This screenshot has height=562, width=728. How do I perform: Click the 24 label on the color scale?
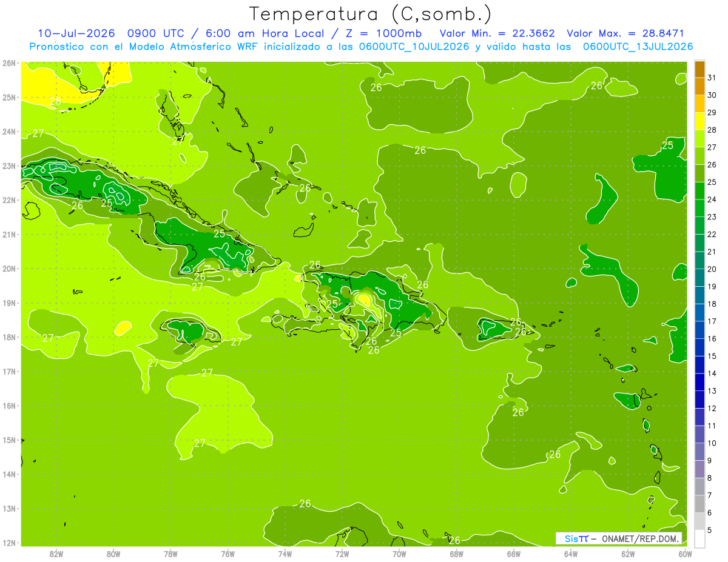tap(712, 199)
